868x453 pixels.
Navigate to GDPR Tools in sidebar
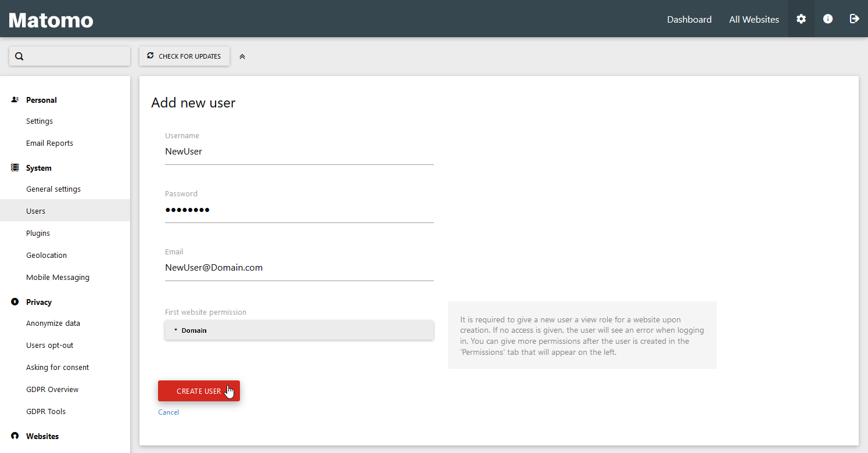coord(46,411)
